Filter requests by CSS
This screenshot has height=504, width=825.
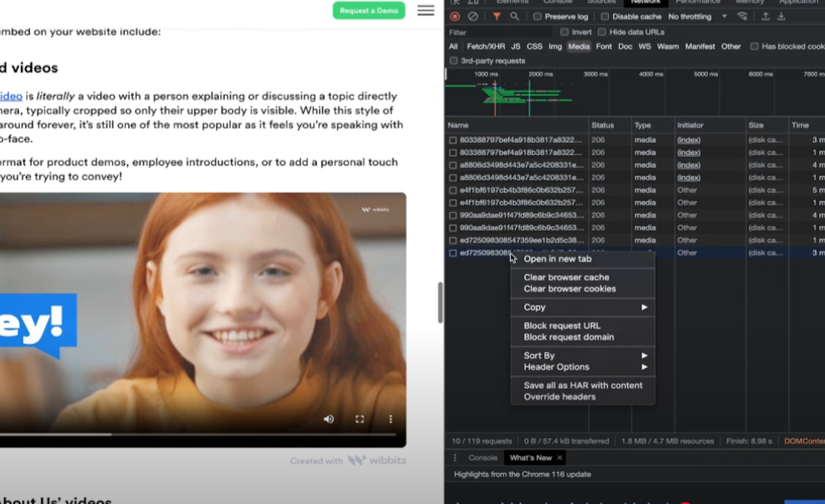(x=534, y=46)
